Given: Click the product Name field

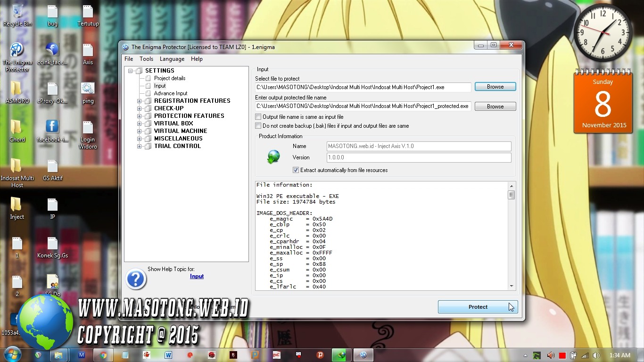Looking at the screenshot, I should point(419,146).
